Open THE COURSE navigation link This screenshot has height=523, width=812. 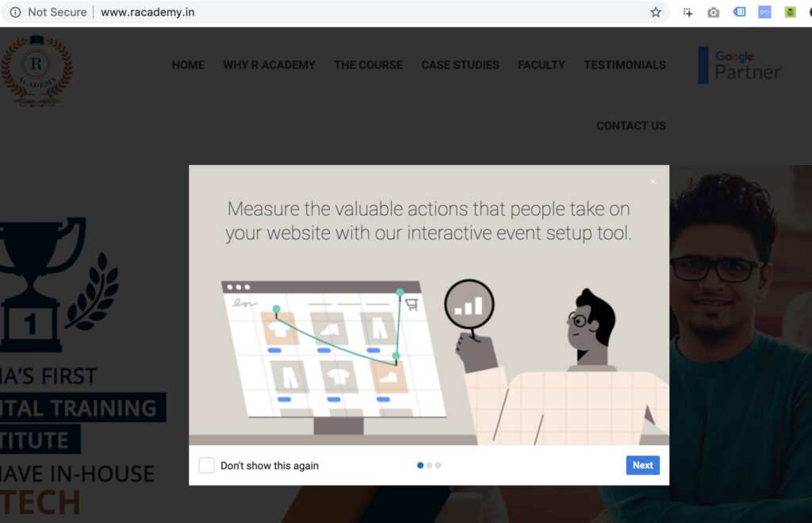pos(368,65)
